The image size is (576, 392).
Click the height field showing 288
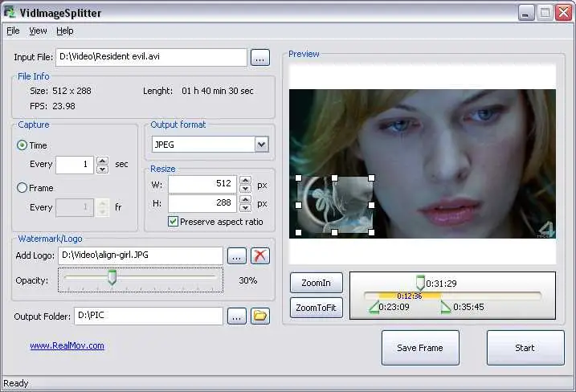pyautogui.click(x=202, y=203)
